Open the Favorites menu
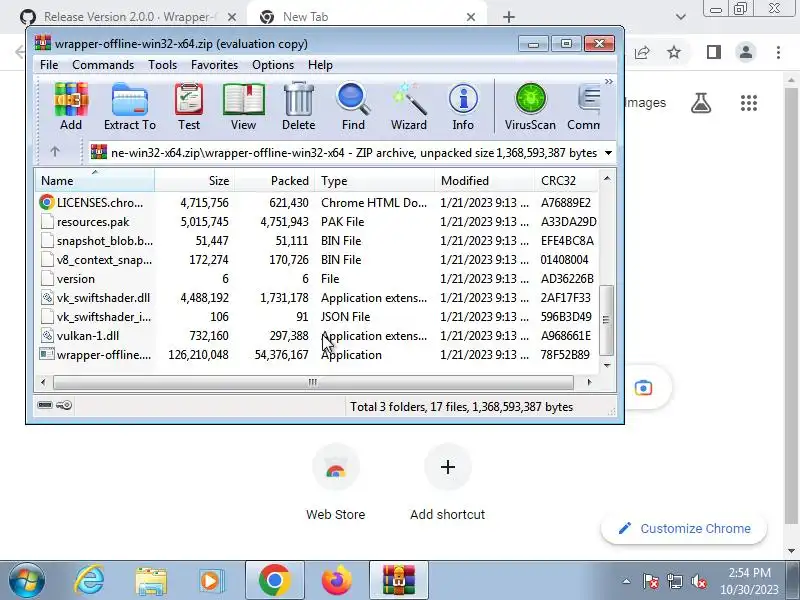Image resolution: width=800 pixels, height=600 pixels. tap(214, 65)
